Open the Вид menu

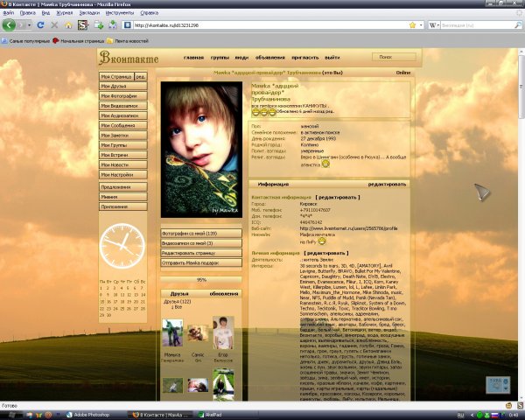45,13
